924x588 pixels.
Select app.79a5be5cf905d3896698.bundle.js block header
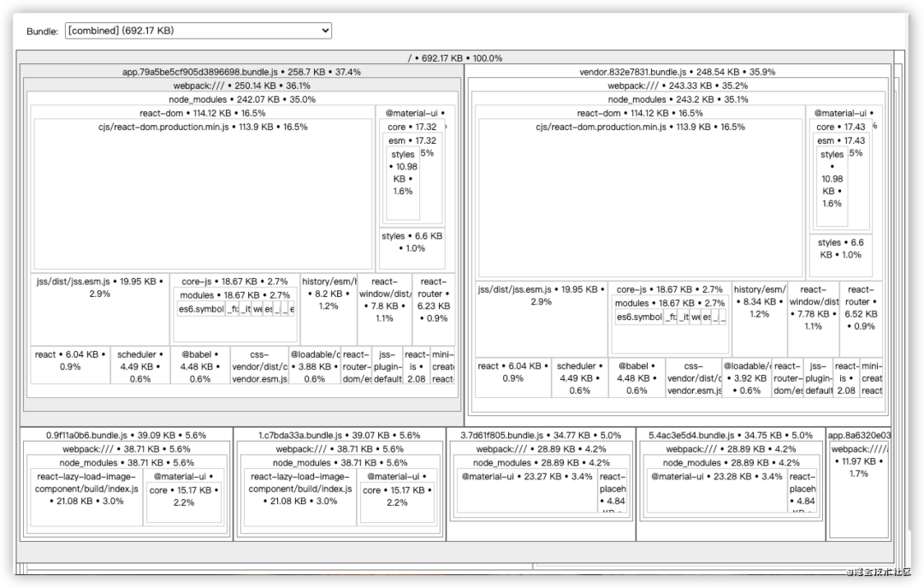click(x=241, y=72)
